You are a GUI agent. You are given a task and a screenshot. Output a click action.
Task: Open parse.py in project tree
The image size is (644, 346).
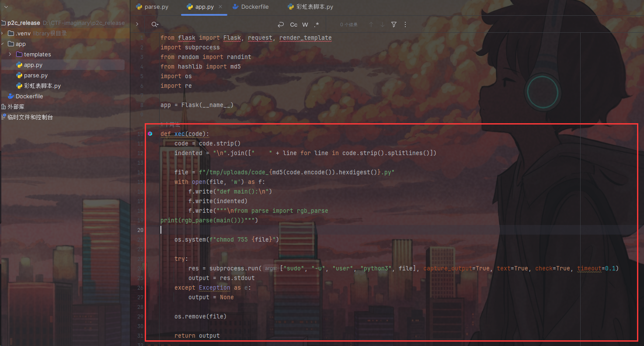coord(35,75)
